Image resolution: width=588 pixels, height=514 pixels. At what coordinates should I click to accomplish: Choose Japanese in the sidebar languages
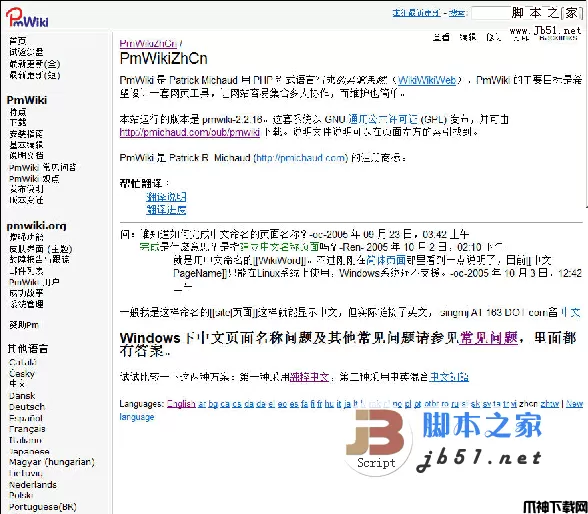tap(29, 451)
